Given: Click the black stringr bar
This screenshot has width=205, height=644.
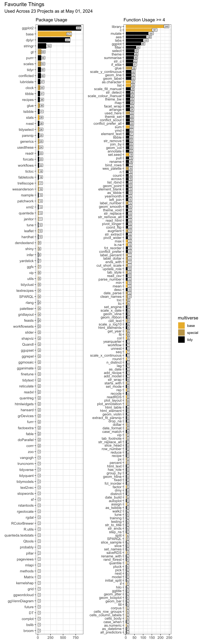Looking at the screenshot, I should [x=42, y=46].
